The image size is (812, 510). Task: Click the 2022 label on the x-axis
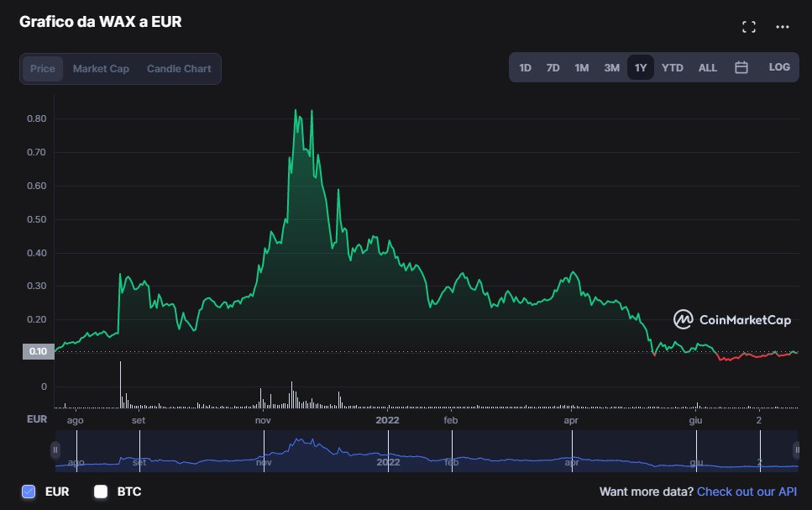387,420
